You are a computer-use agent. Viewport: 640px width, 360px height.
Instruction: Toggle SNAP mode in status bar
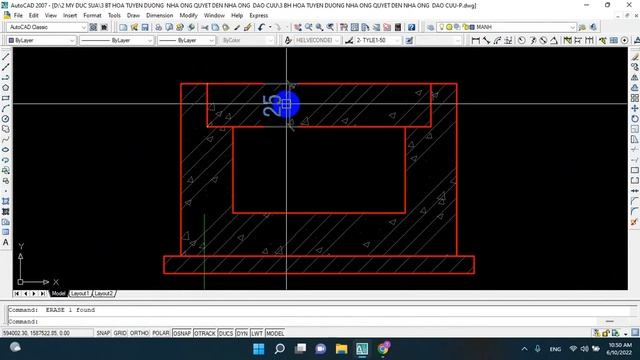coord(103,333)
